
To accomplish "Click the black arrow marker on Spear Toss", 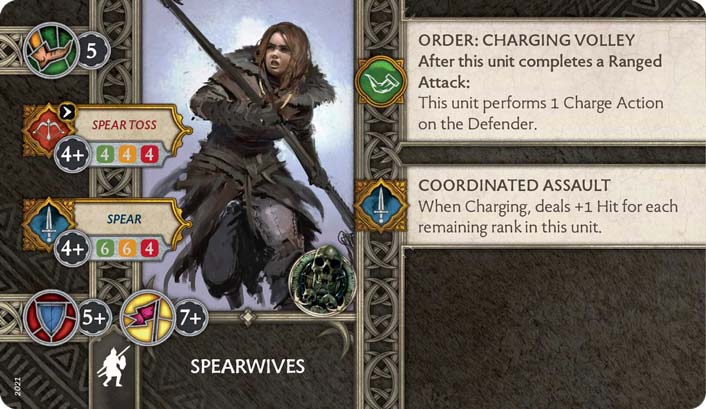I will pos(67,112).
